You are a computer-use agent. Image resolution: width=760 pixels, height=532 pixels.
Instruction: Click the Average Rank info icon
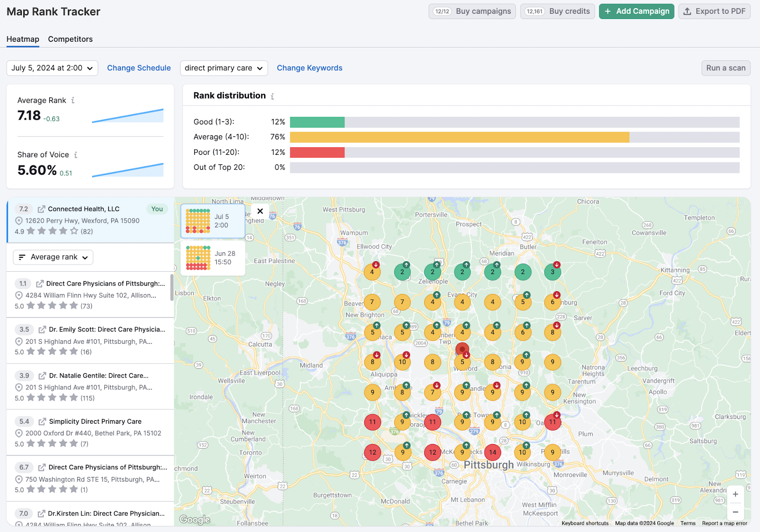[x=73, y=100]
